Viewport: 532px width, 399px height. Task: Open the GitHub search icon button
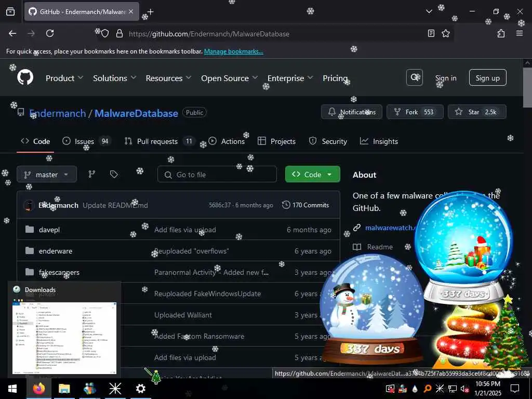pyautogui.click(x=414, y=77)
